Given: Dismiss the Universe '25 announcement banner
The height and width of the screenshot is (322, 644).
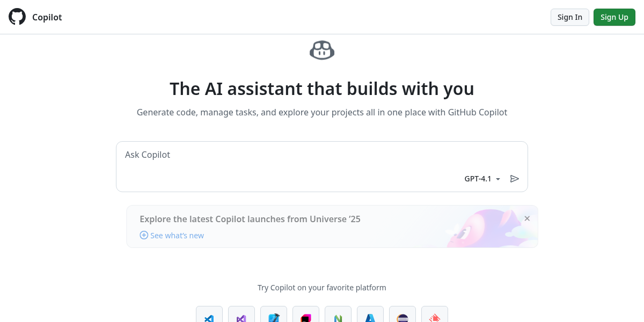Looking at the screenshot, I should (x=527, y=218).
